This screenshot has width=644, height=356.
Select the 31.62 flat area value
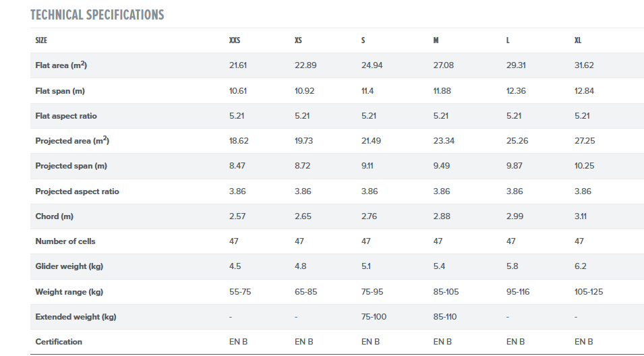point(584,65)
